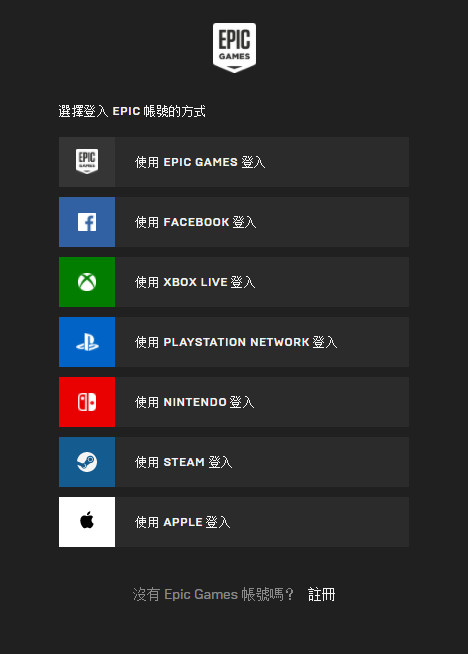The width and height of the screenshot is (468, 654).
Task: Select 使用 PLAYSTATION NETWORK 登入 button
Action: click(236, 342)
